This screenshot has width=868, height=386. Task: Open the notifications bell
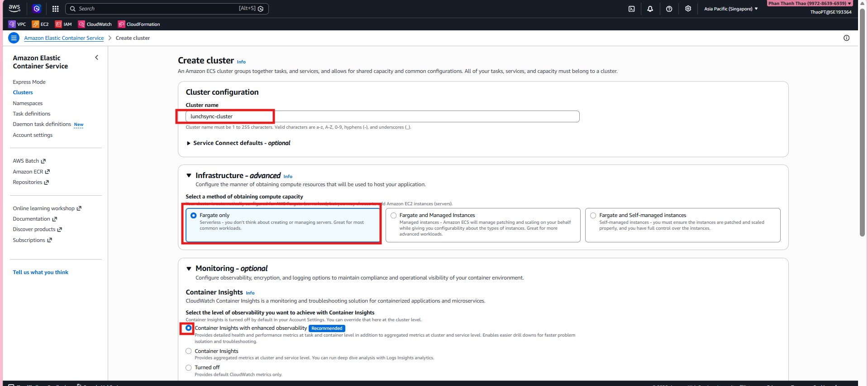[x=650, y=9]
